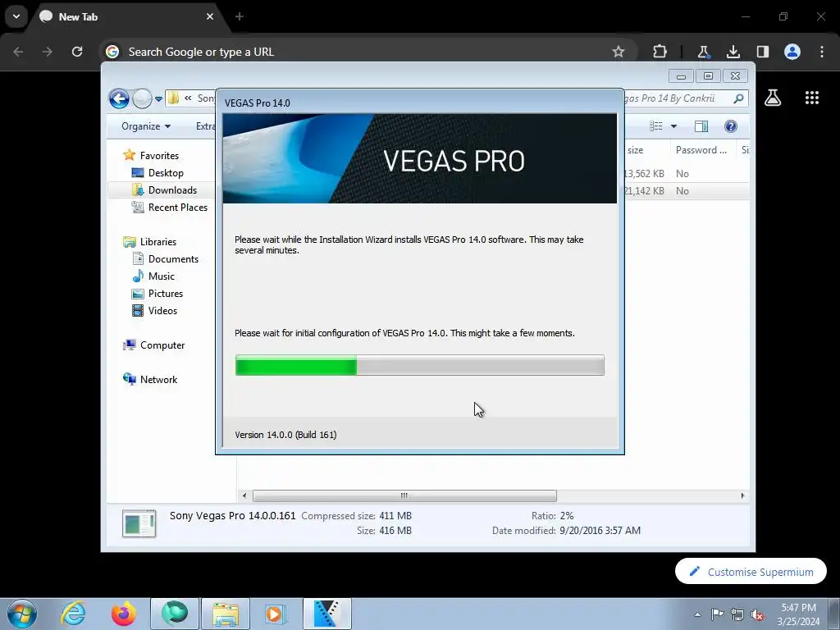Open the Action Center flag icon
Screen dimensions: 840x630
717,614
